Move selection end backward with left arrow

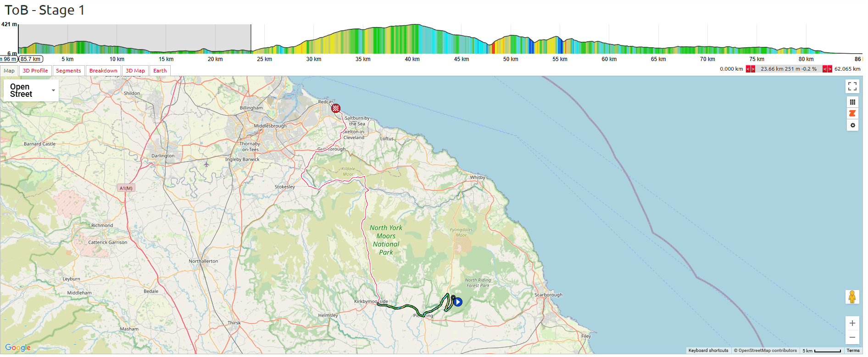pos(825,69)
